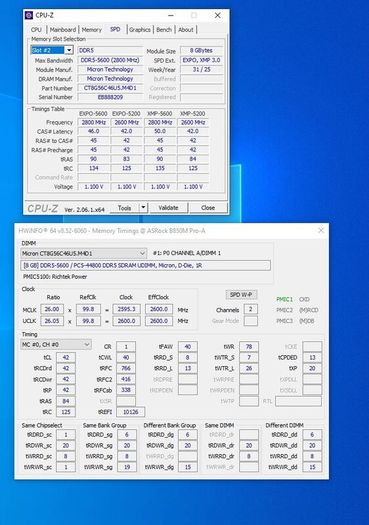Click the EXPO-5200 tRAS value 83

pos(127,159)
